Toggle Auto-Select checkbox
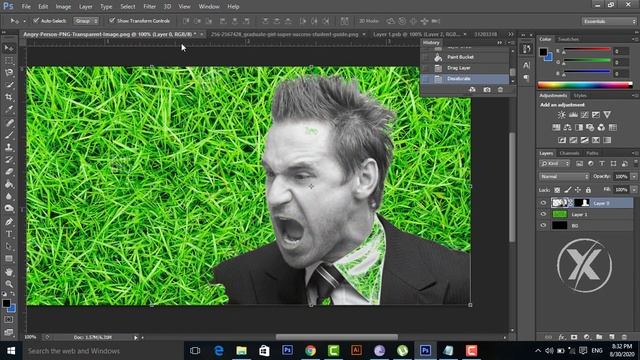The width and height of the screenshot is (640, 360). pos(36,20)
